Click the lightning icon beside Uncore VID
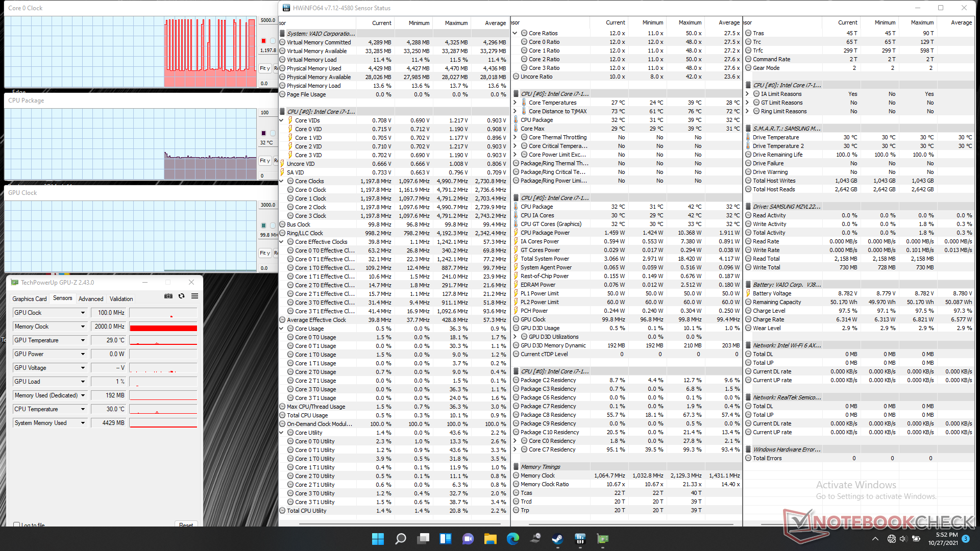The height and width of the screenshot is (551, 980). [282, 164]
